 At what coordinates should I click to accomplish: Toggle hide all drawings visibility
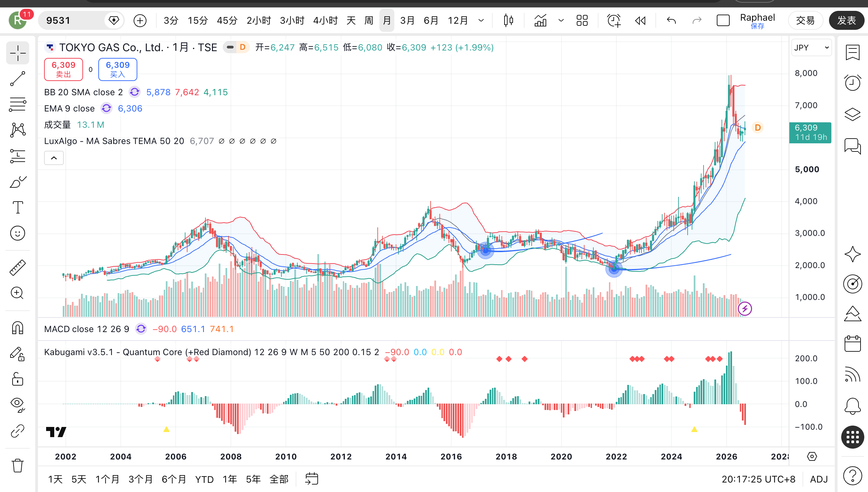coord(18,405)
